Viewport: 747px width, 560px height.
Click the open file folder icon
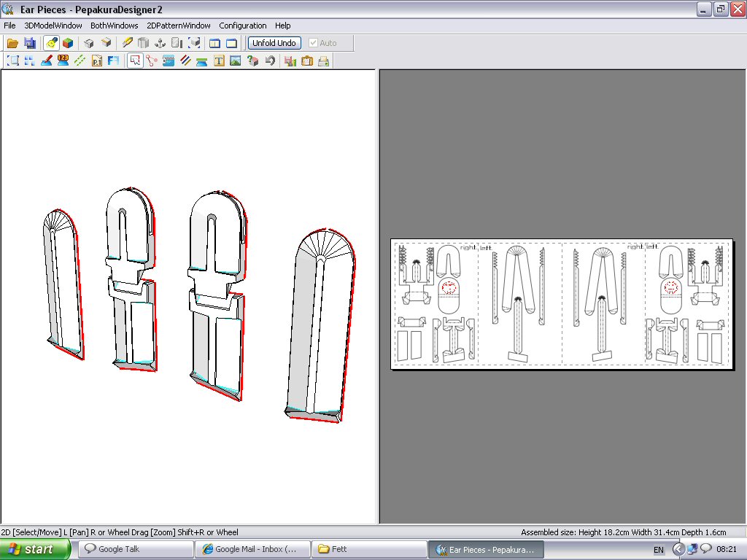(x=14, y=43)
